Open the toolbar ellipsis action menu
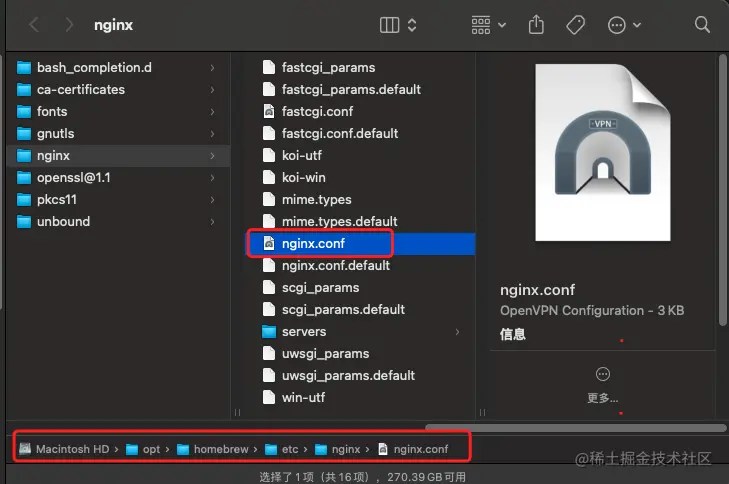729x484 pixels. tap(616, 25)
